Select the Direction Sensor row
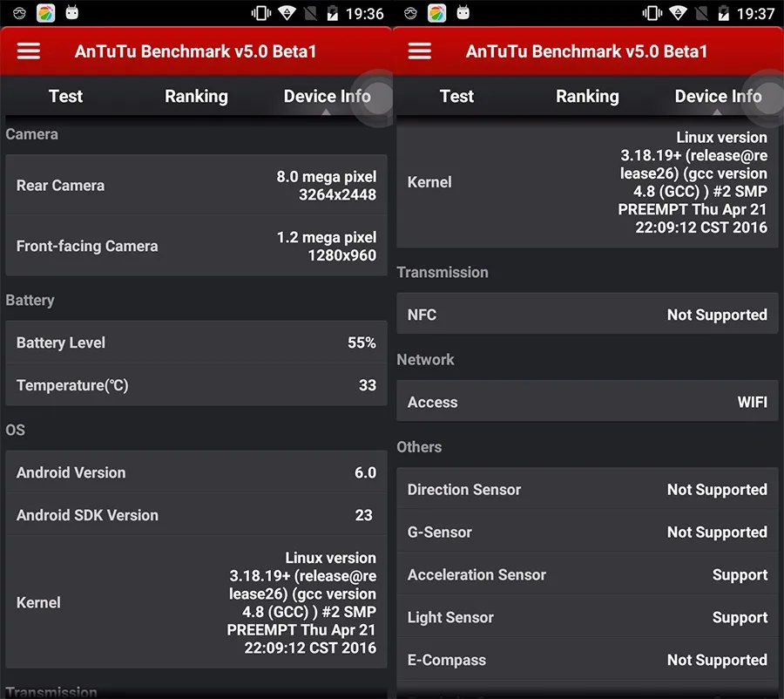The height and width of the screenshot is (699, 784). click(587, 489)
